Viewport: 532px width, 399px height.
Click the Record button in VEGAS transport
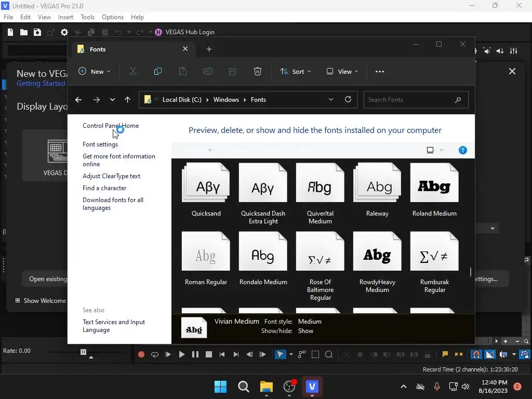click(x=141, y=354)
